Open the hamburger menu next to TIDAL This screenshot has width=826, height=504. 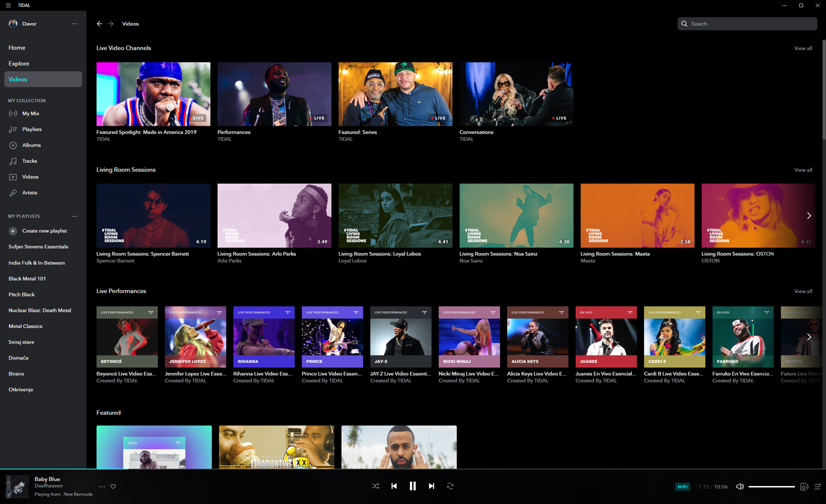pos(8,5)
